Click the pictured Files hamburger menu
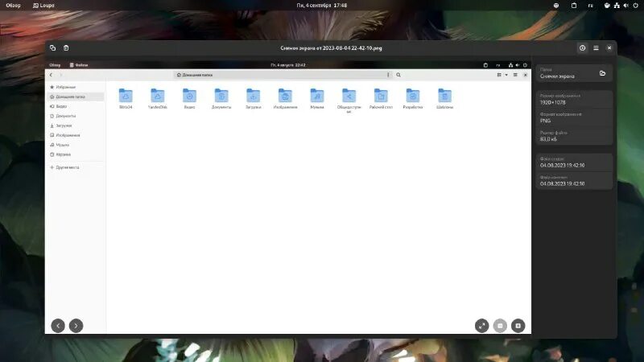The height and width of the screenshot is (362, 644). (x=515, y=75)
